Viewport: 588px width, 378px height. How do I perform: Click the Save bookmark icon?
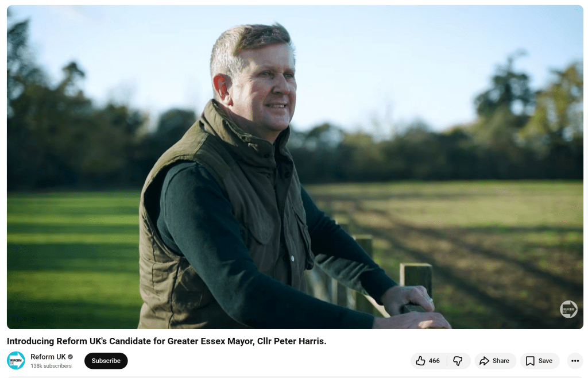click(530, 361)
